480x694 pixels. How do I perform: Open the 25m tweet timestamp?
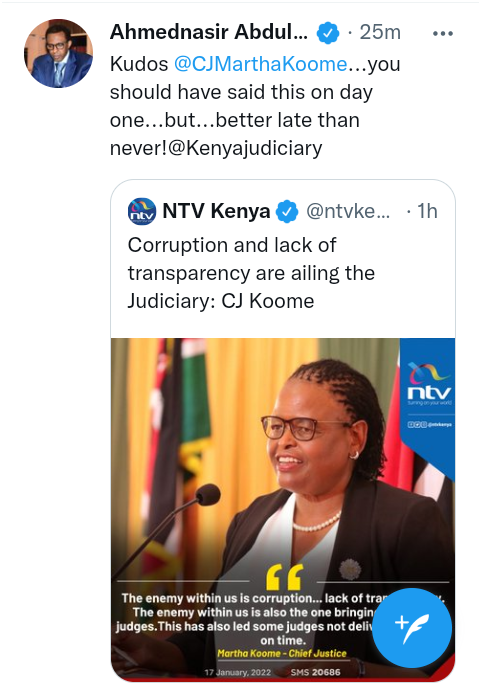coord(380,32)
